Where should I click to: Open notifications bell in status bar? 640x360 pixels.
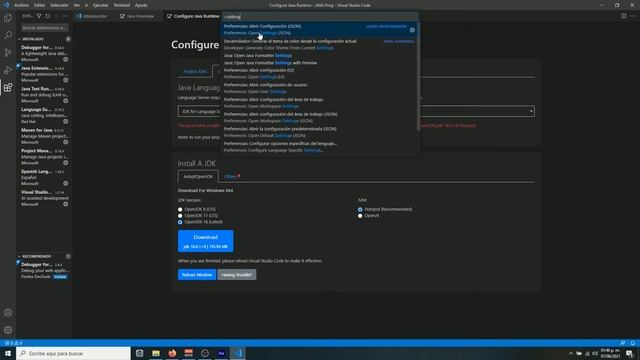pos(632,343)
